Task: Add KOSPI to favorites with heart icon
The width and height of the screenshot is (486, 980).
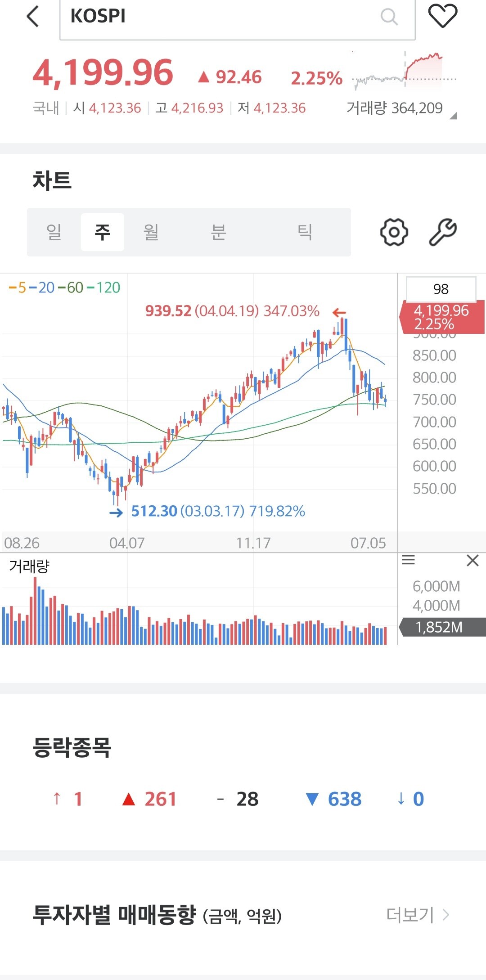Action: pyautogui.click(x=442, y=16)
